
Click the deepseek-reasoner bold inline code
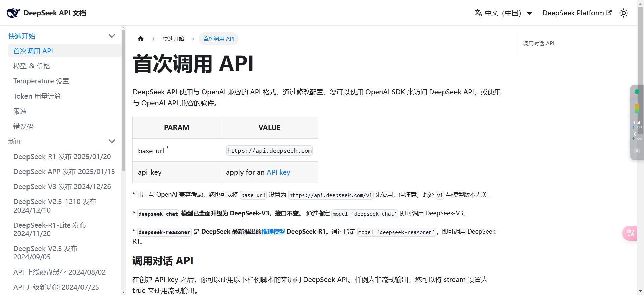pyautogui.click(x=164, y=232)
